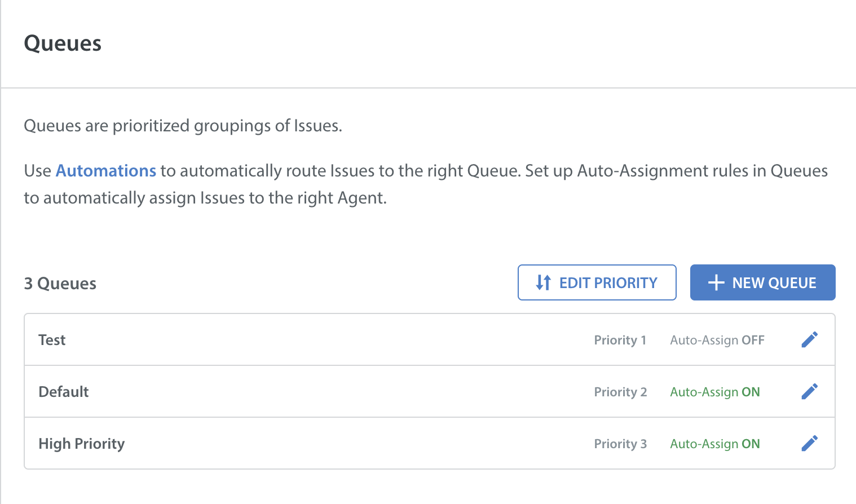Screen dimensions: 856x504
Task: Click the up-down arrows sort icon
Action: pyautogui.click(x=543, y=282)
